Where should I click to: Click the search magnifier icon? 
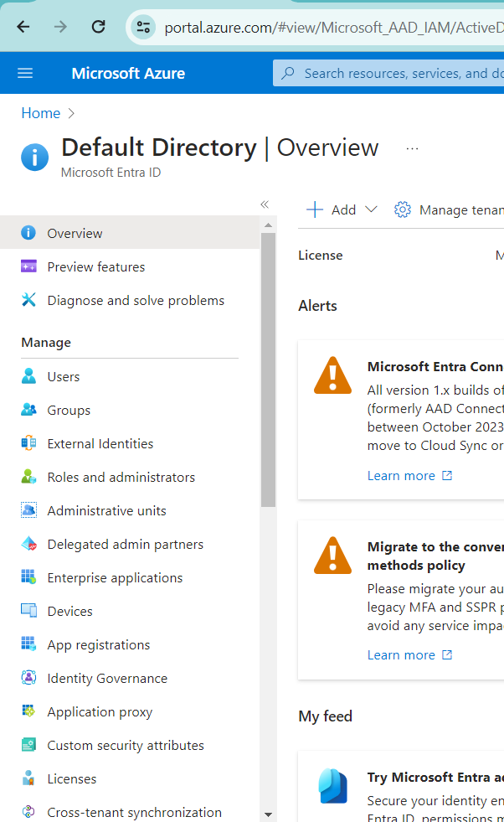(x=288, y=73)
